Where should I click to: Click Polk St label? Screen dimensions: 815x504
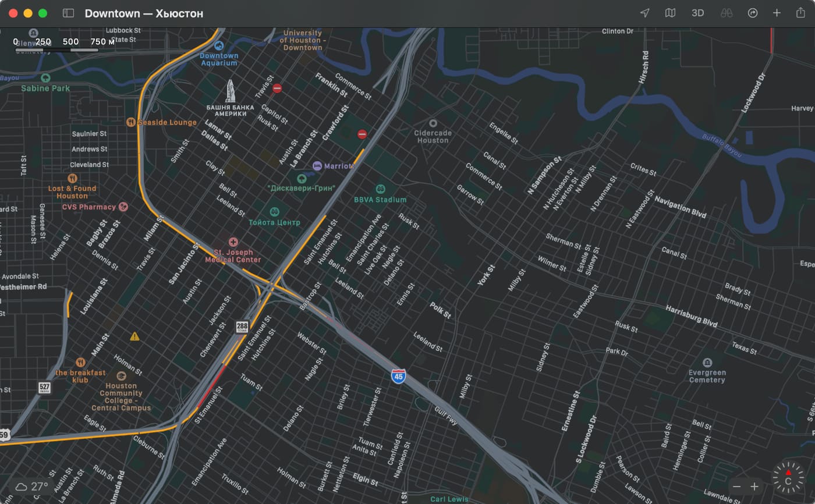point(440,310)
